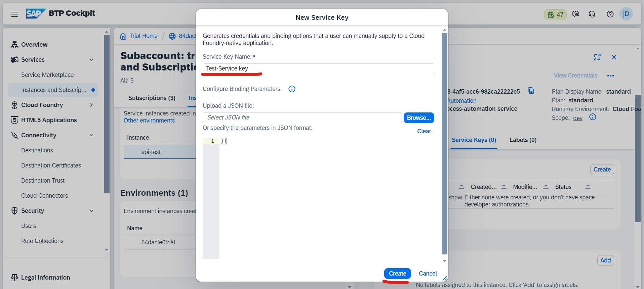The width and height of the screenshot is (644, 289).
Task: Create the new service key in dialog
Action: [398, 274]
